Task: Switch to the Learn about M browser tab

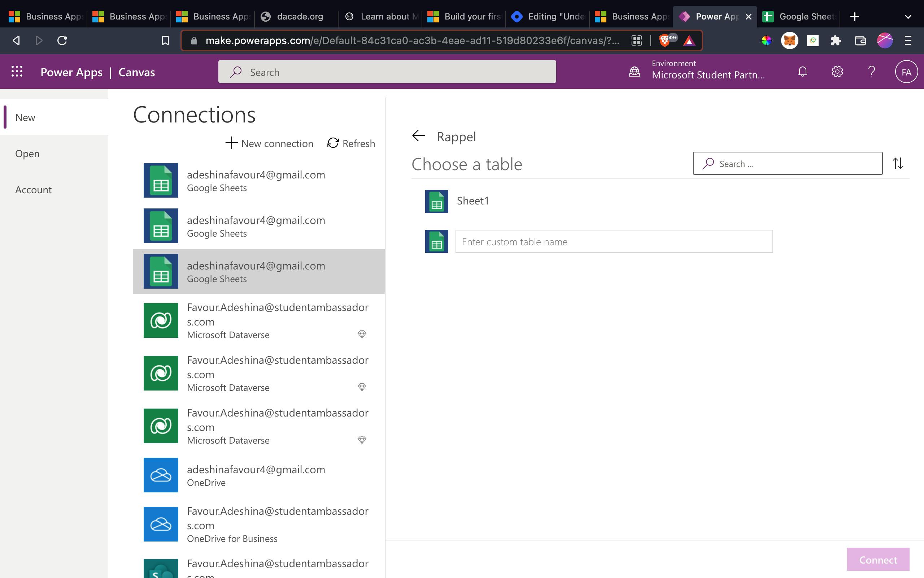Action: (380, 17)
